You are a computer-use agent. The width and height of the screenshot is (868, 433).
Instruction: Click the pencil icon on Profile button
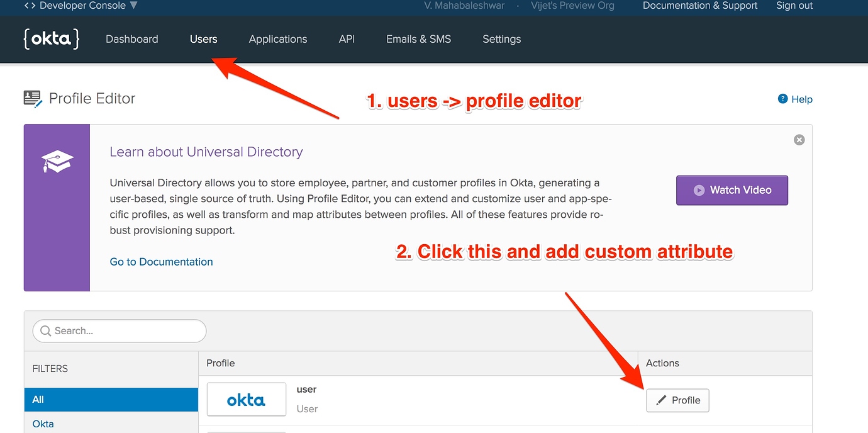pos(661,400)
